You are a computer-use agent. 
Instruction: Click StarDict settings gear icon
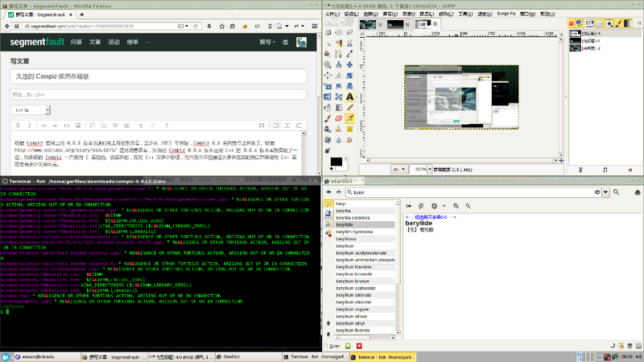pyautogui.click(x=434, y=206)
